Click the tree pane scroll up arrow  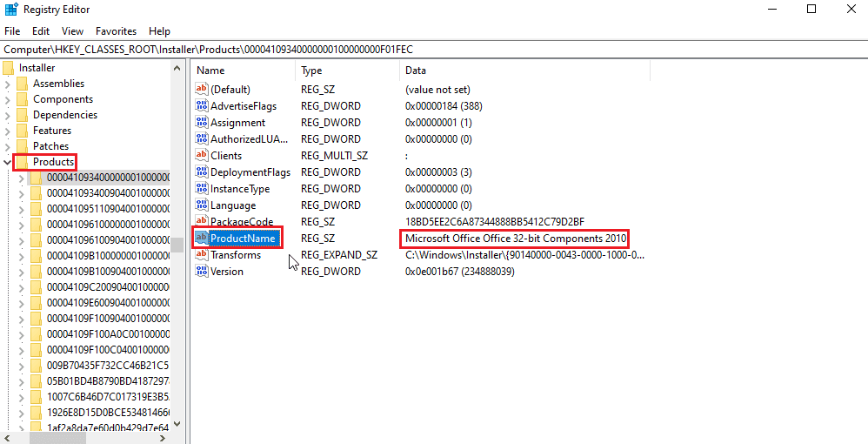[177, 68]
